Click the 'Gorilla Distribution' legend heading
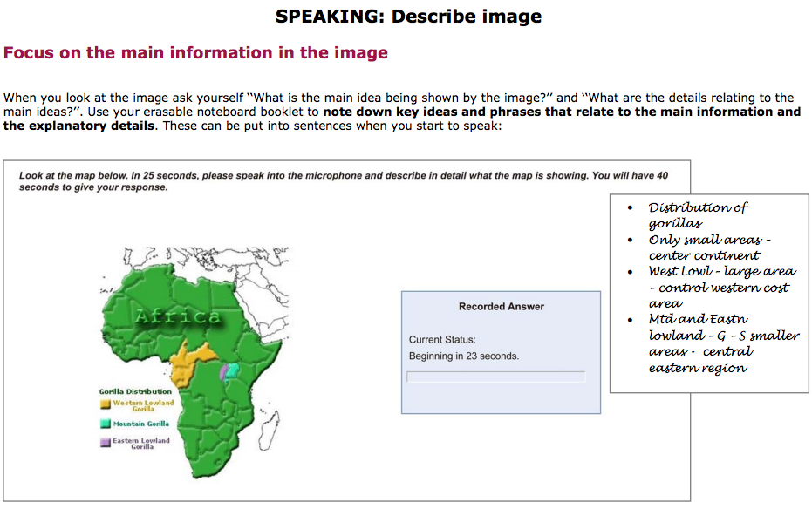The width and height of the screenshot is (812, 509). click(x=135, y=391)
